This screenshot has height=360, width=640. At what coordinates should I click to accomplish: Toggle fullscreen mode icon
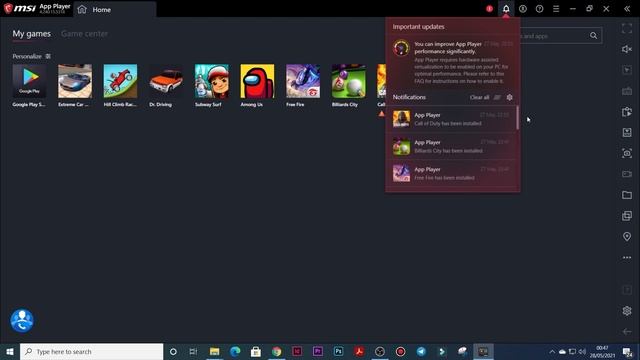pos(627,28)
